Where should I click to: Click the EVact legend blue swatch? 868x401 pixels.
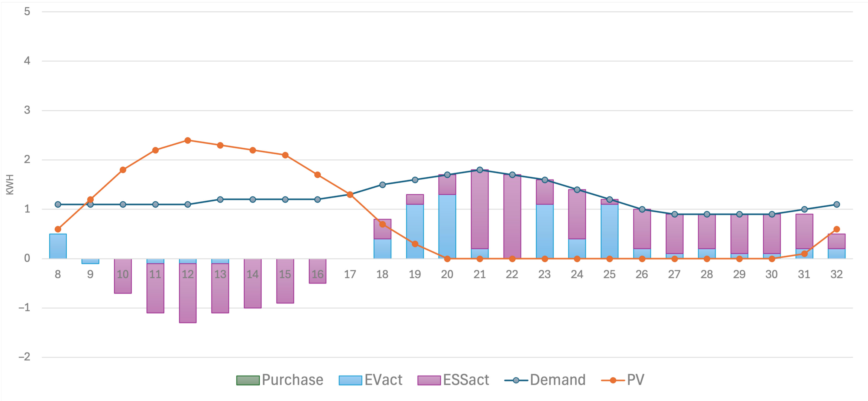point(350,380)
